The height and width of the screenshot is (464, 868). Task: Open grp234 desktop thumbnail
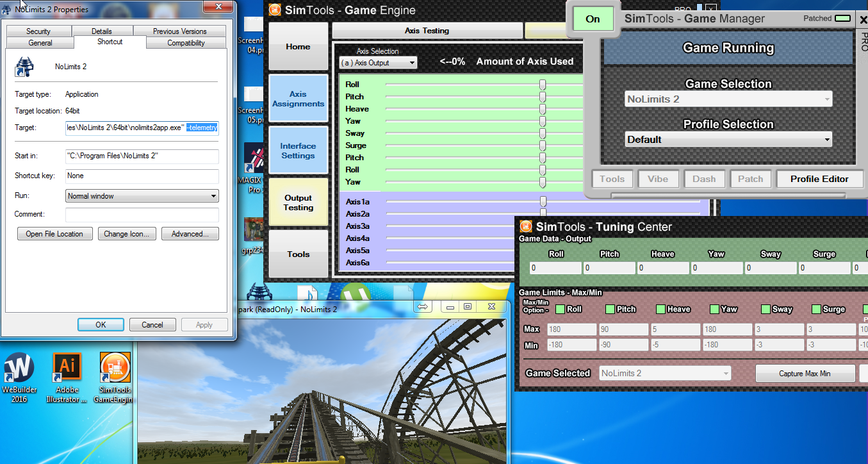click(x=254, y=236)
